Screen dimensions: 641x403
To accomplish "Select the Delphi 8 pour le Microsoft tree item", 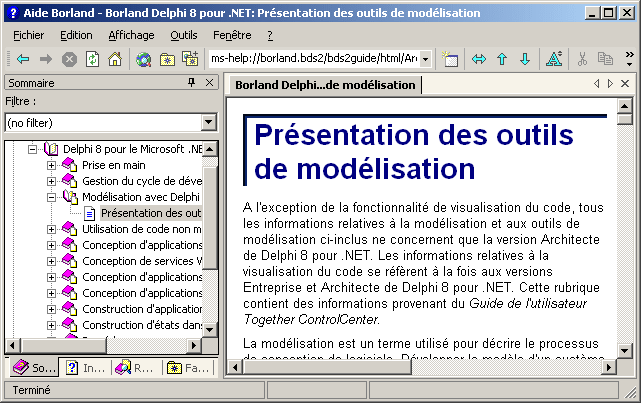I will (132, 149).
